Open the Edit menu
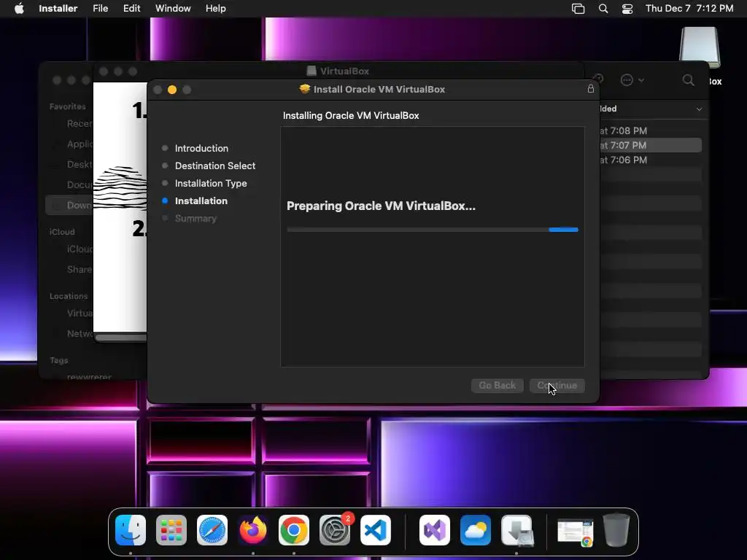This screenshot has width=747, height=560. tap(131, 9)
